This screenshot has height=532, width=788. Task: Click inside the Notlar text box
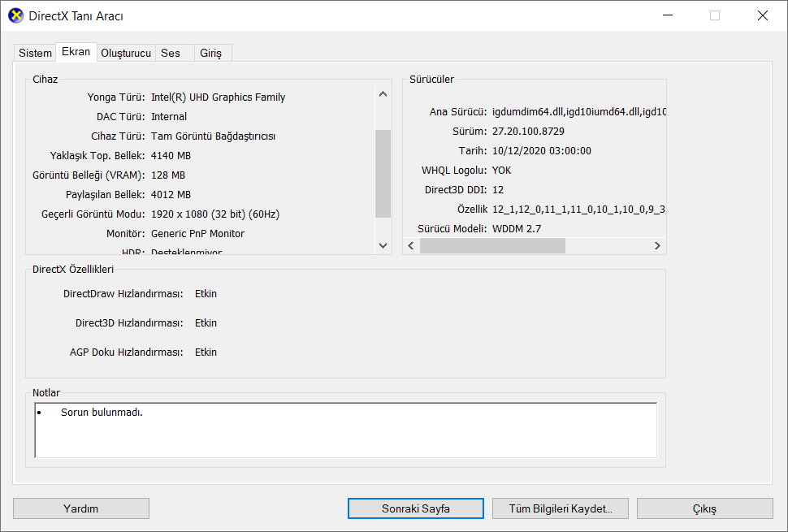coord(346,430)
